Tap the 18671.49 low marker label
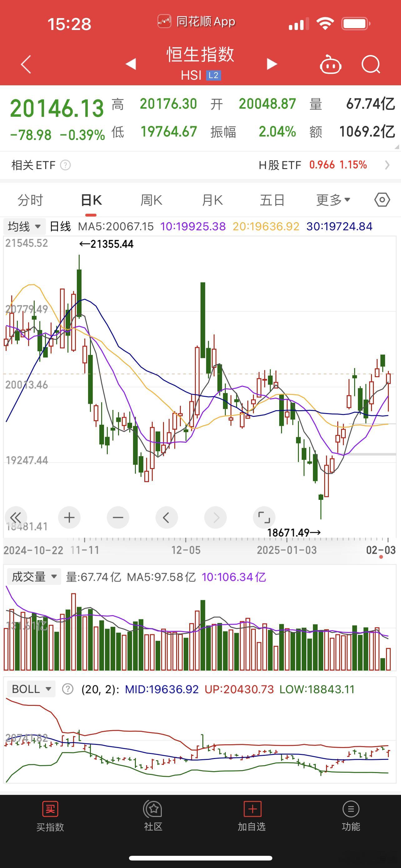Viewport: 401px width, 868px height. tap(294, 533)
